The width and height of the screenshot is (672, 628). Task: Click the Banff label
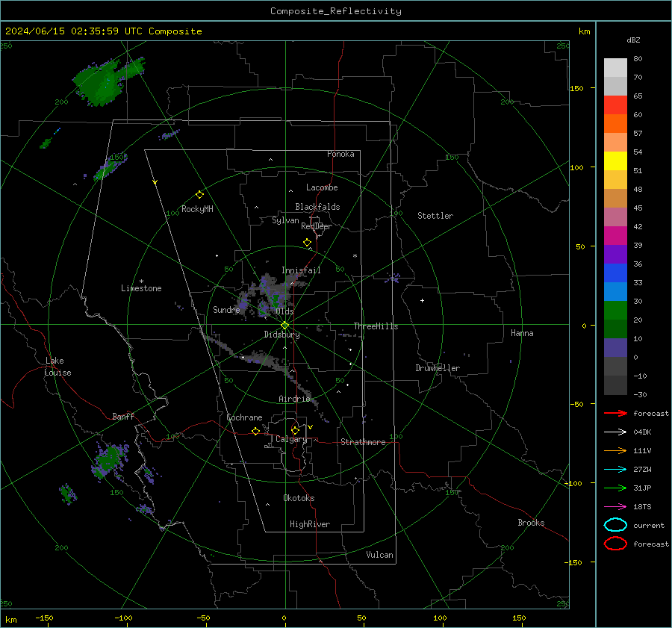(123, 416)
